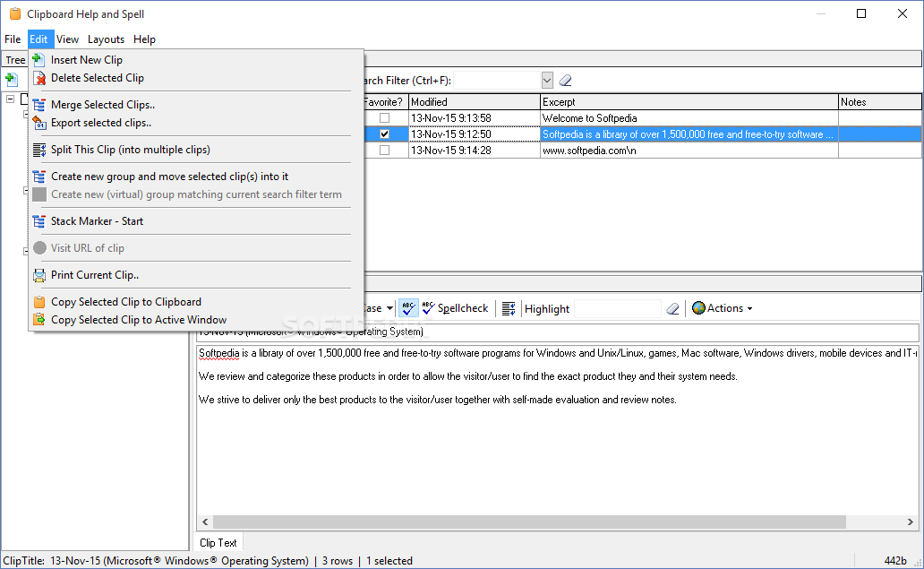Click the clip title field above clip text

pos(558,332)
